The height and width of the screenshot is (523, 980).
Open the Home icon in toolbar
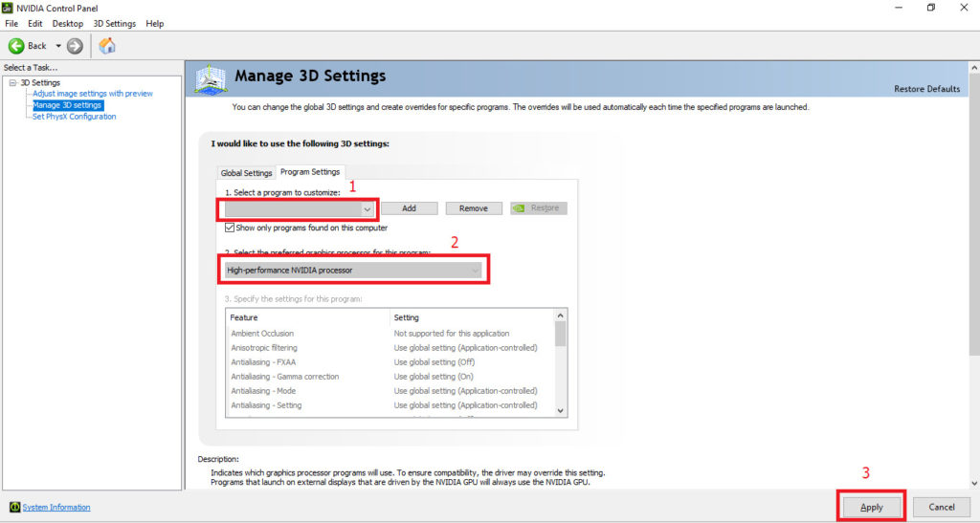click(107, 45)
